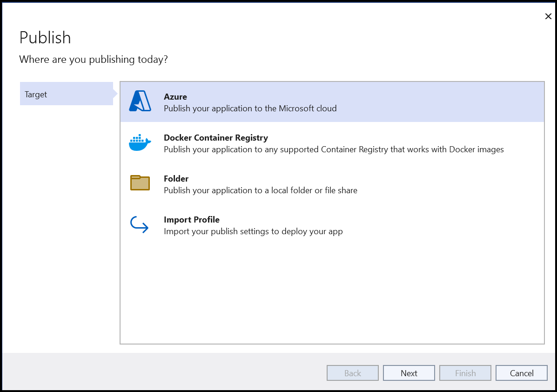Click the disabled Back button
The width and height of the screenshot is (557, 392).
[x=352, y=373]
